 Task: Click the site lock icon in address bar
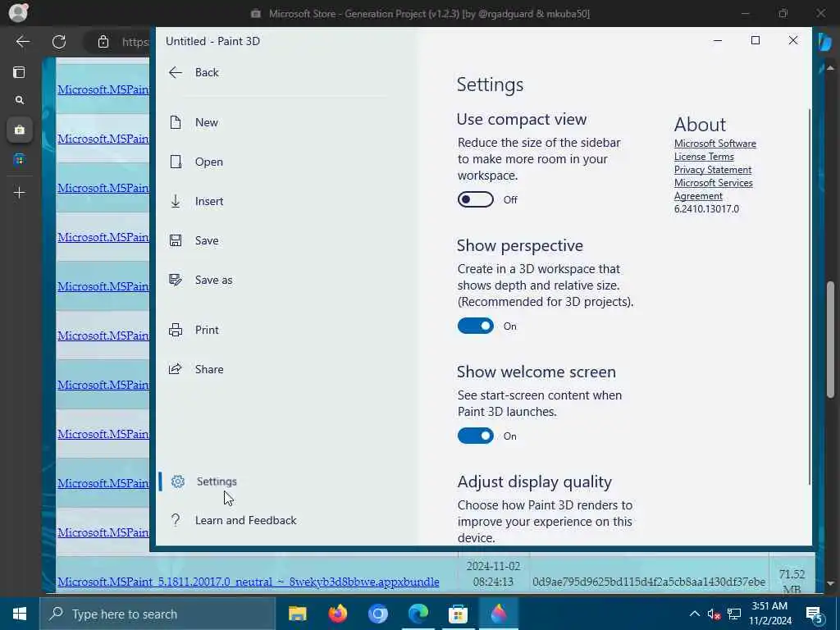pos(103,42)
